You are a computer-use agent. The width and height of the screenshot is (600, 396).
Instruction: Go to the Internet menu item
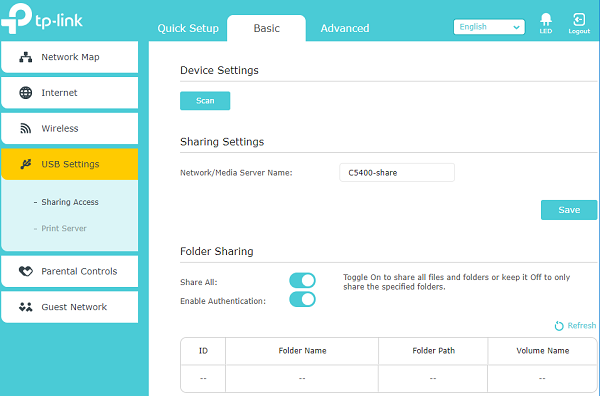[x=70, y=93]
